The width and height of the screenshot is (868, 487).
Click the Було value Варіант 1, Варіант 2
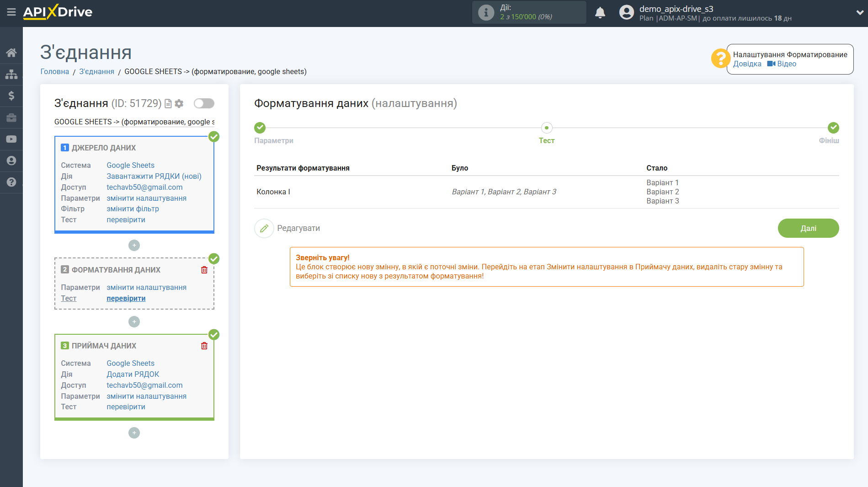504,192
